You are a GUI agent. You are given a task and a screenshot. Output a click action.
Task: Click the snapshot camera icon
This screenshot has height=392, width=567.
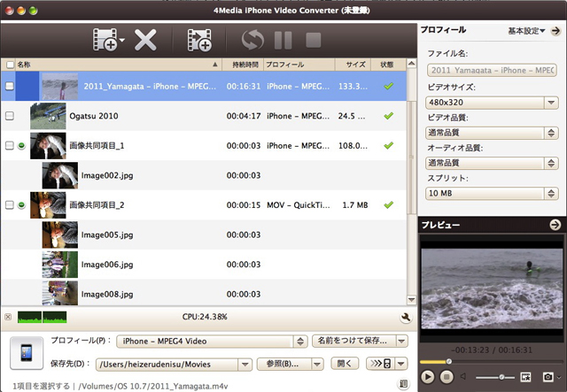(x=548, y=377)
